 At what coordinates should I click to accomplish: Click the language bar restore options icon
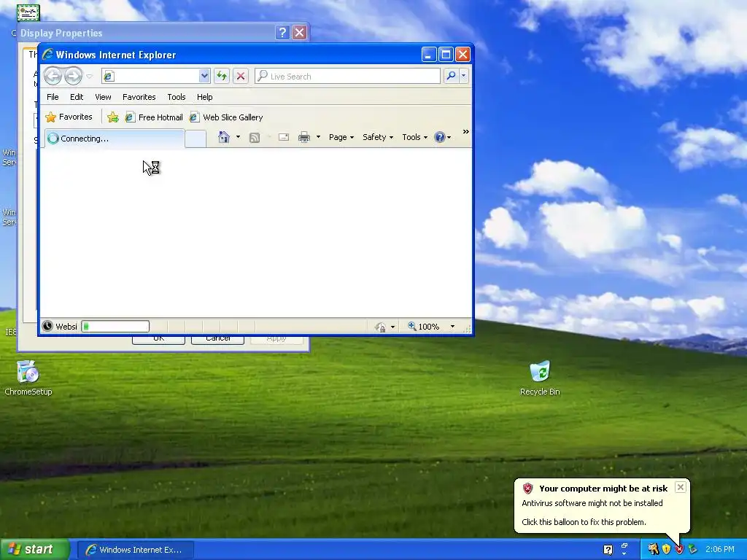tap(624, 545)
